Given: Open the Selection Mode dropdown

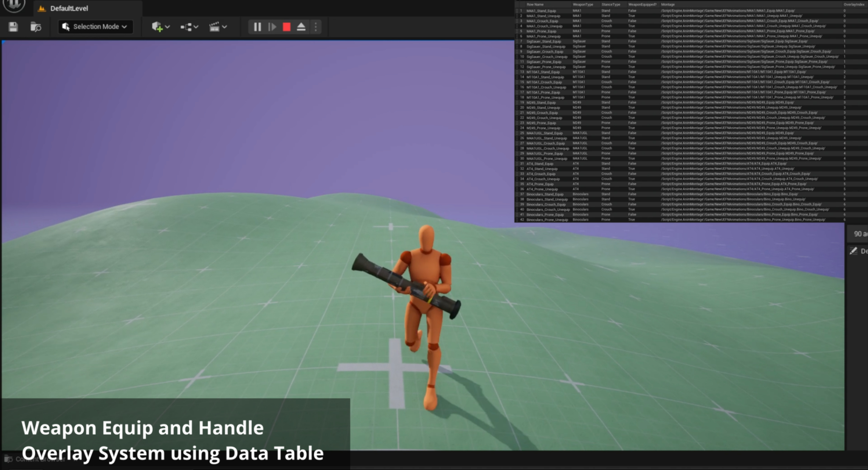Looking at the screenshot, I should click(x=95, y=27).
